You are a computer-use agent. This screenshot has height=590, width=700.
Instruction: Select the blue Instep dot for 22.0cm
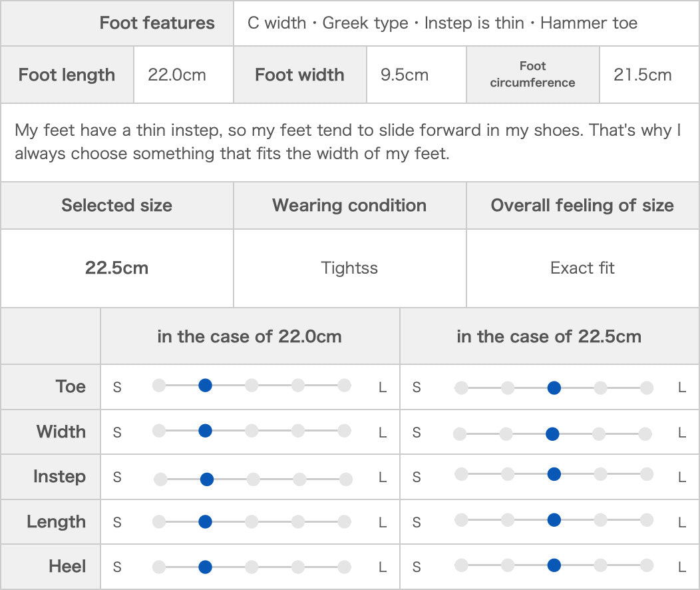(x=207, y=479)
